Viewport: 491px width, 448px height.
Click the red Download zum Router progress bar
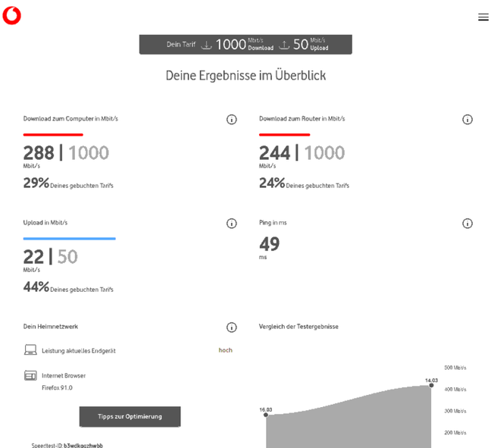[284, 135]
